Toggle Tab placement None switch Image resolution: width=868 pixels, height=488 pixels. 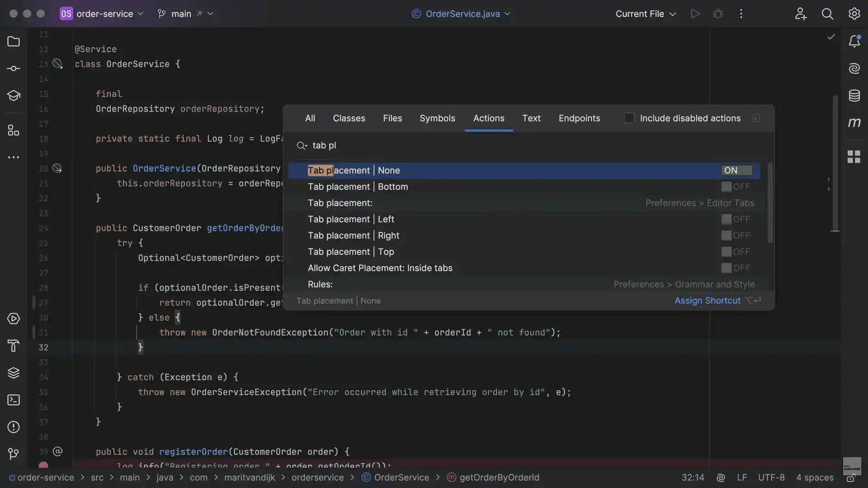click(737, 170)
